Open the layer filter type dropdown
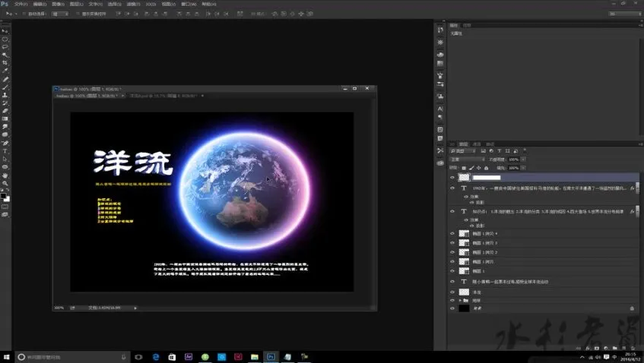 [464, 151]
